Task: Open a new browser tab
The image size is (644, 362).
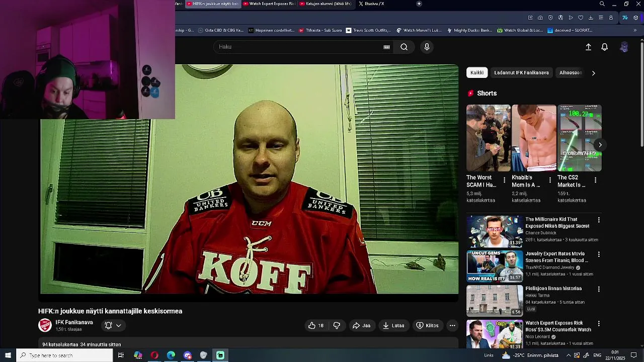Action: 419,4
